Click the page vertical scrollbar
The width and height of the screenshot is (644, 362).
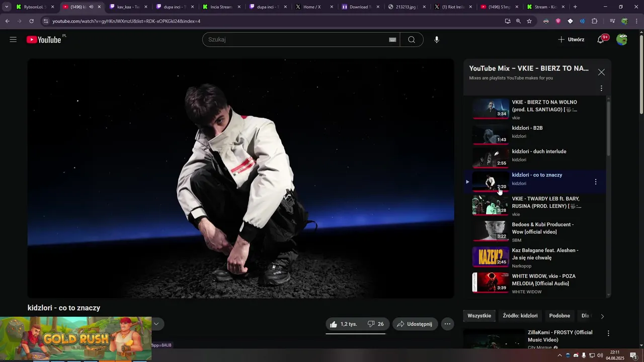click(641, 74)
